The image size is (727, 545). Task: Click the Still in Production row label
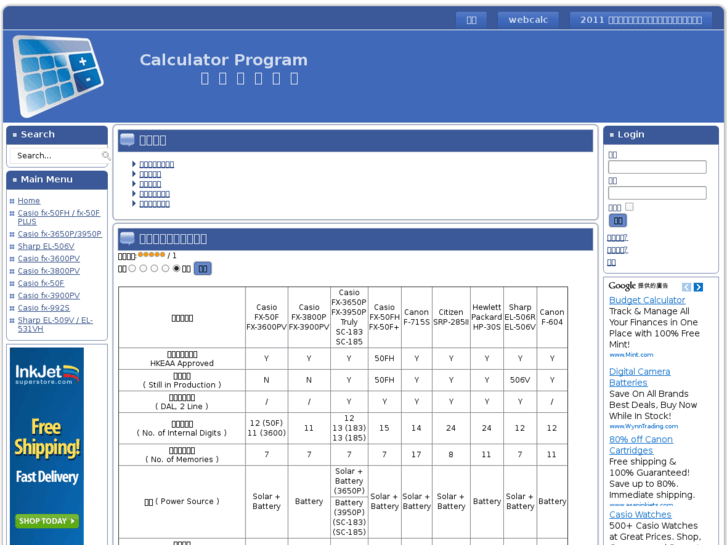click(182, 380)
